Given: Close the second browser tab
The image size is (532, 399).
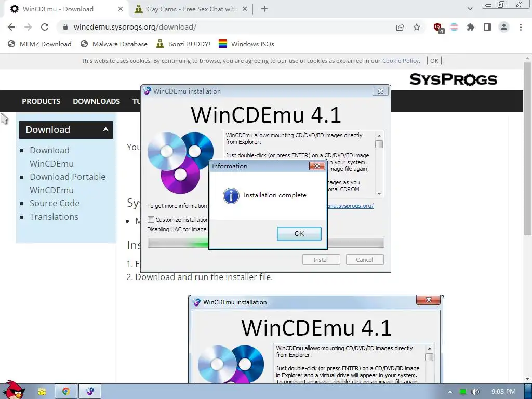Looking at the screenshot, I should (x=245, y=9).
